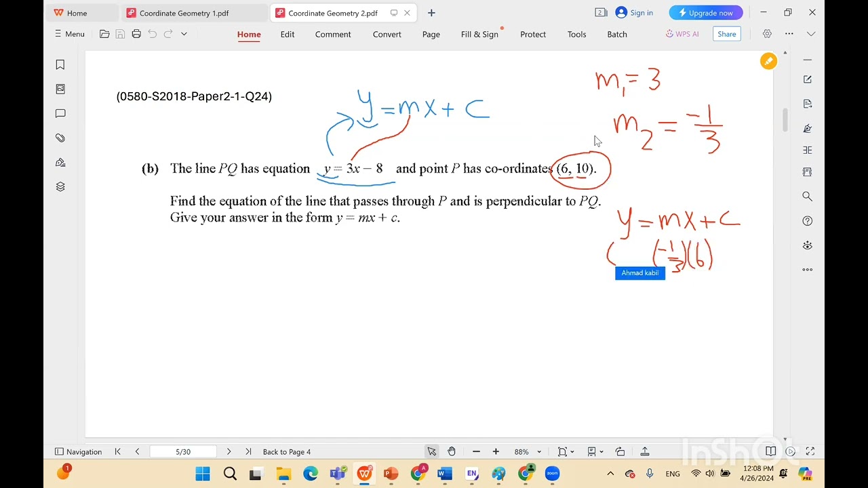Go to the next page
The image size is (868, 488).
coord(229,451)
